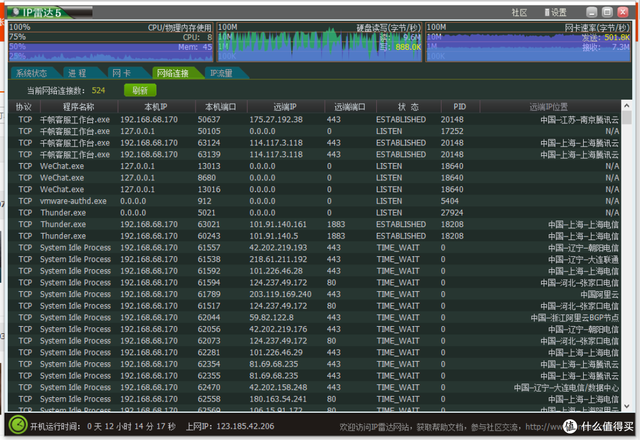Click the CPU/物理内存使用 graph panel
640x440 pixels.
[x=111, y=42]
